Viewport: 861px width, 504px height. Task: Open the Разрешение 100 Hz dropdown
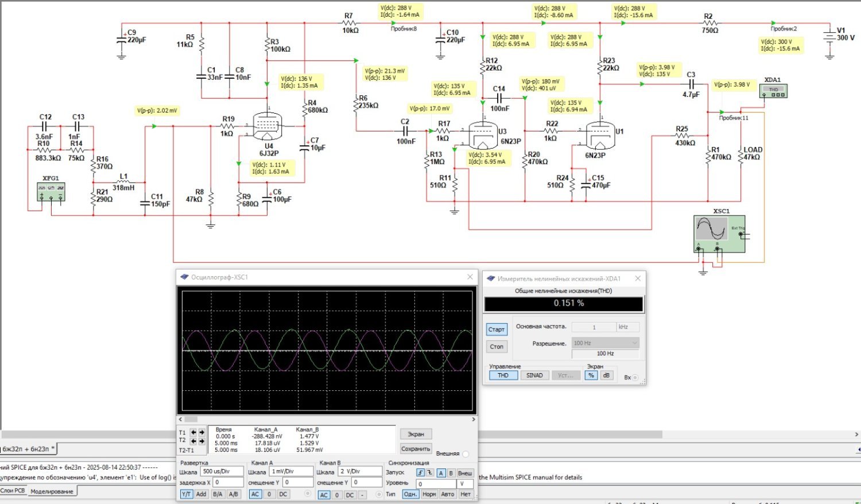click(x=606, y=343)
